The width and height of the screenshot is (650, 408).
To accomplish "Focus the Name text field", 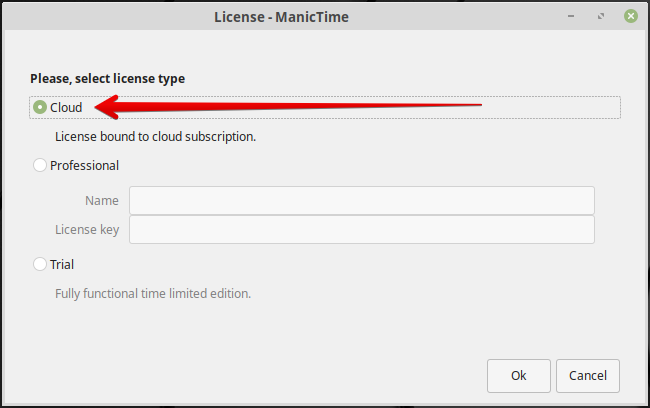I will click(x=362, y=201).
